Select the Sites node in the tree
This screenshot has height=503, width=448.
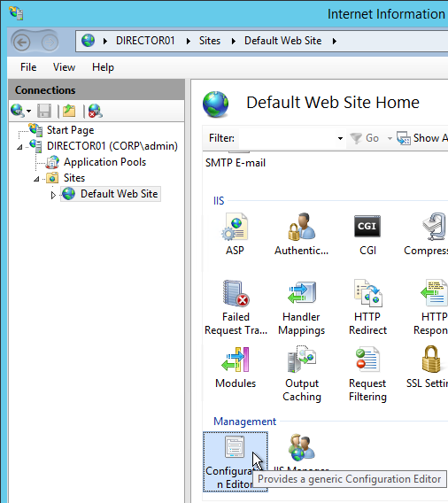(74, 178)
